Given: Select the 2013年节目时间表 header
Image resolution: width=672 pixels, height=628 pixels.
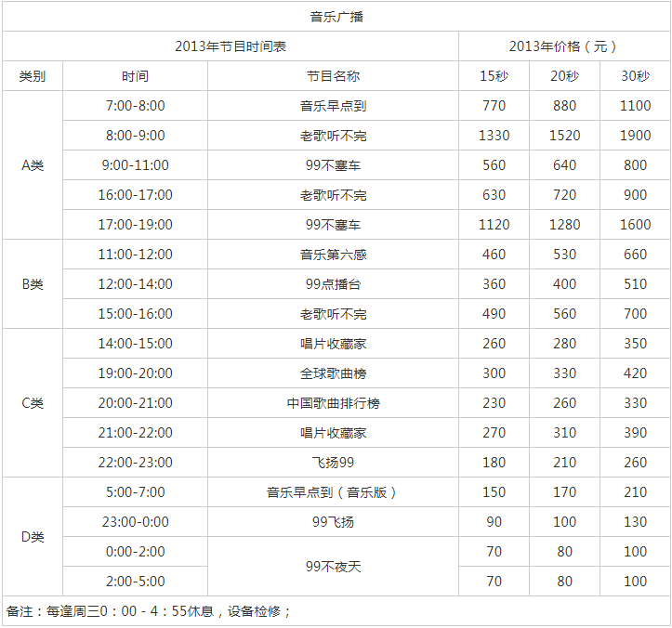Looking at the screenshot, I should click(x=231, y=46).
